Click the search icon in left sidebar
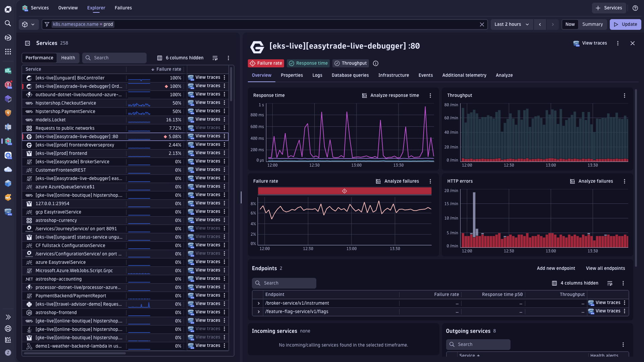The image size is (644, 362). (8, 23)
